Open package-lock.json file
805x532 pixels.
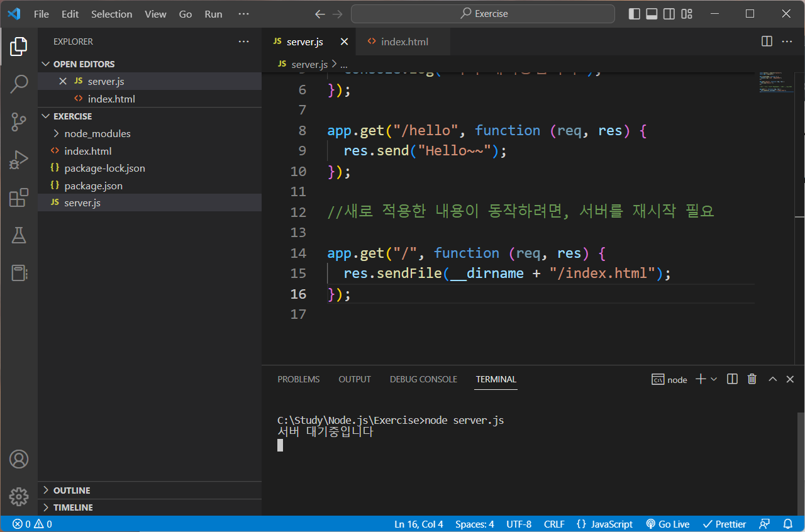coord(150,169)
